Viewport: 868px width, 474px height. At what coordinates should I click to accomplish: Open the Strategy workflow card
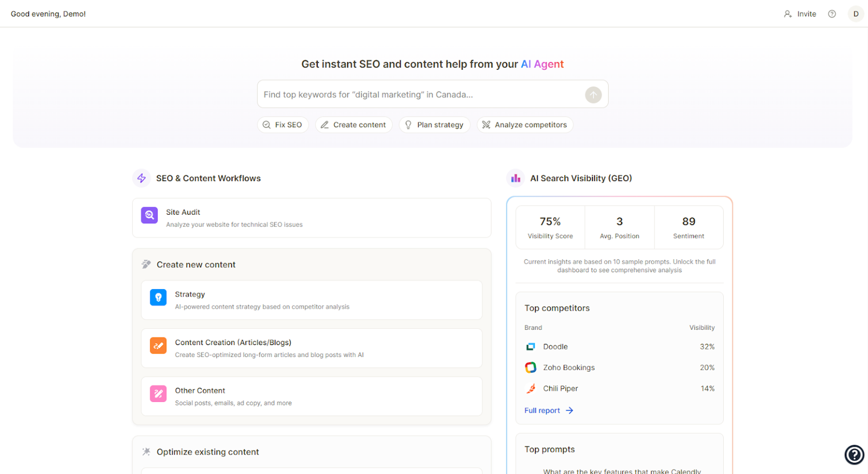[311, 300]
